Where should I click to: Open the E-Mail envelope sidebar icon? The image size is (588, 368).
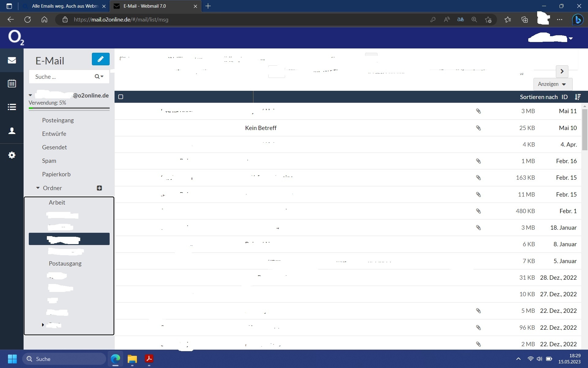12,60
